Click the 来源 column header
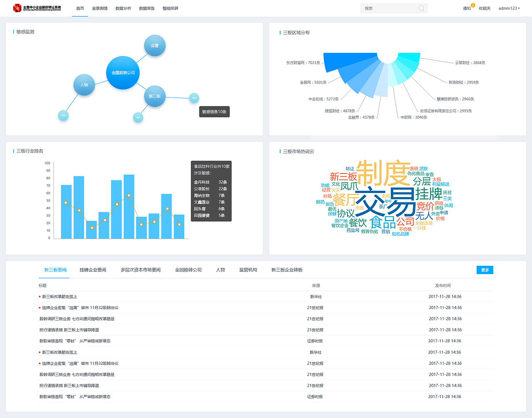The width and height of the screenshot is (532, 418). (316, 286)
